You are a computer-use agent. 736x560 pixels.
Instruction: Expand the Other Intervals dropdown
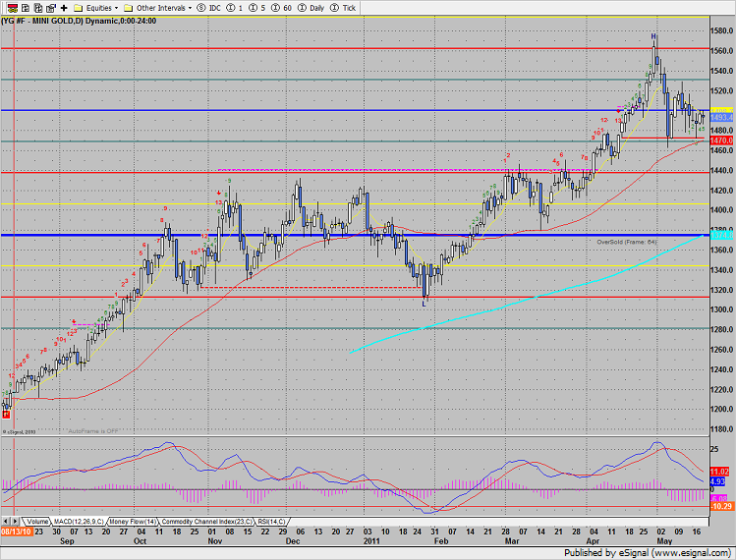(x=190, y=8)
